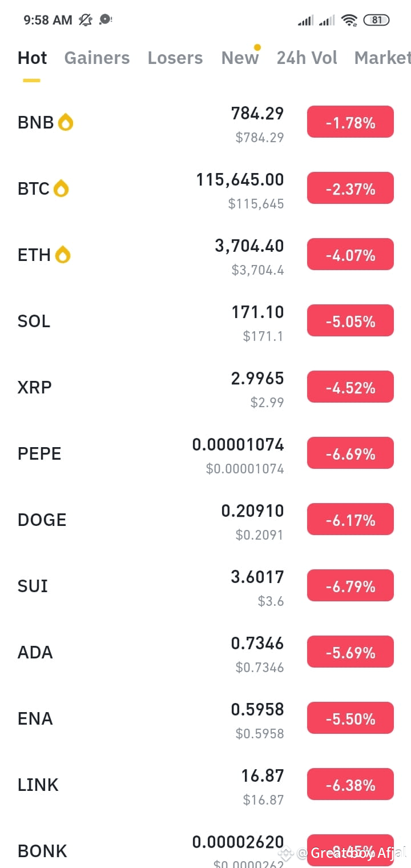Image resolution: width=411 pixels, height=868 pixels.
Task: Tap the flame icon beside BNB
Action: (x=66, y=122)
